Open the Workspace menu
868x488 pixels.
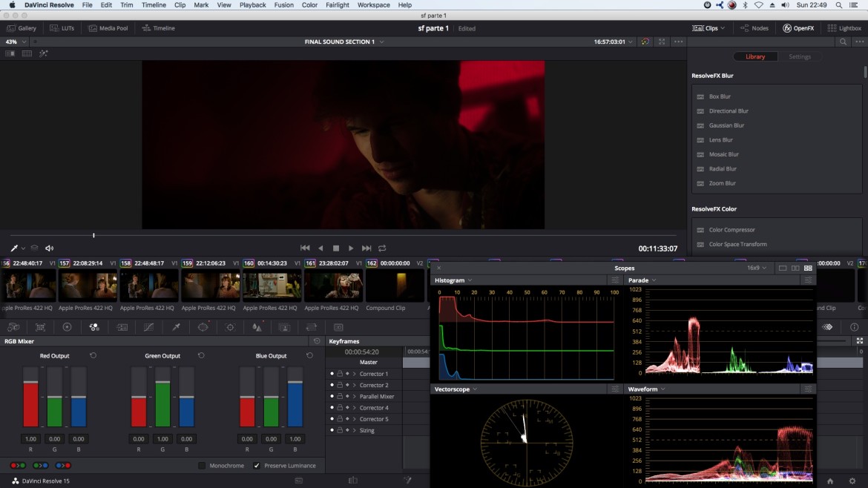(374, 5)
